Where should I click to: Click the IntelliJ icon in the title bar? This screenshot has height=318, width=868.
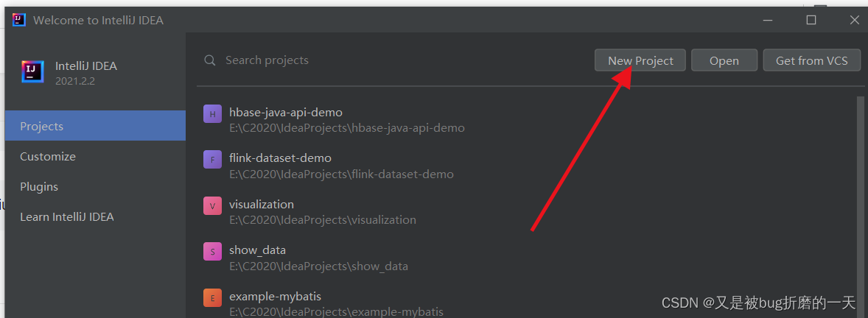click(x=19, y=20)
